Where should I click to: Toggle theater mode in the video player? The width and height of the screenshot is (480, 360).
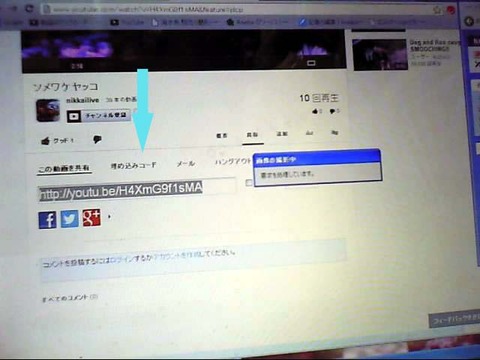311,63
